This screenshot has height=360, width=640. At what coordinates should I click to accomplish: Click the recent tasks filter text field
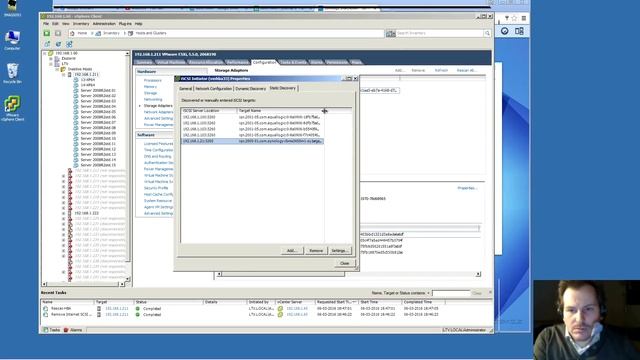pos(451,293)
